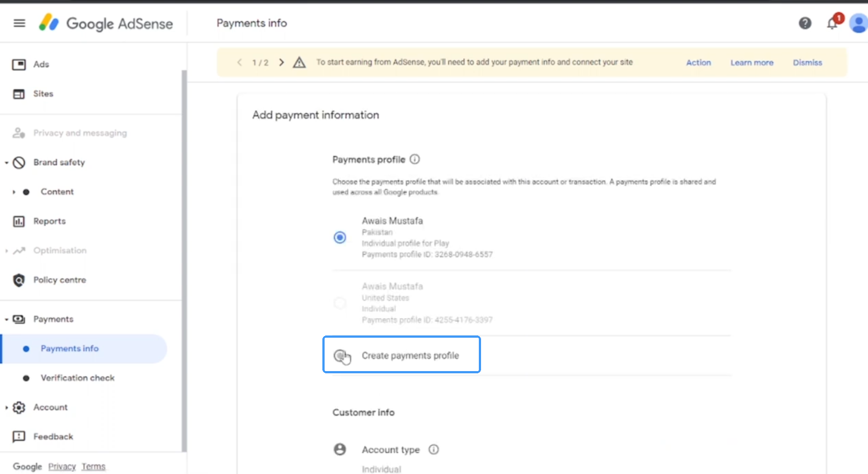
Task: Click the Customer info heading
Action: pos(364,413)
